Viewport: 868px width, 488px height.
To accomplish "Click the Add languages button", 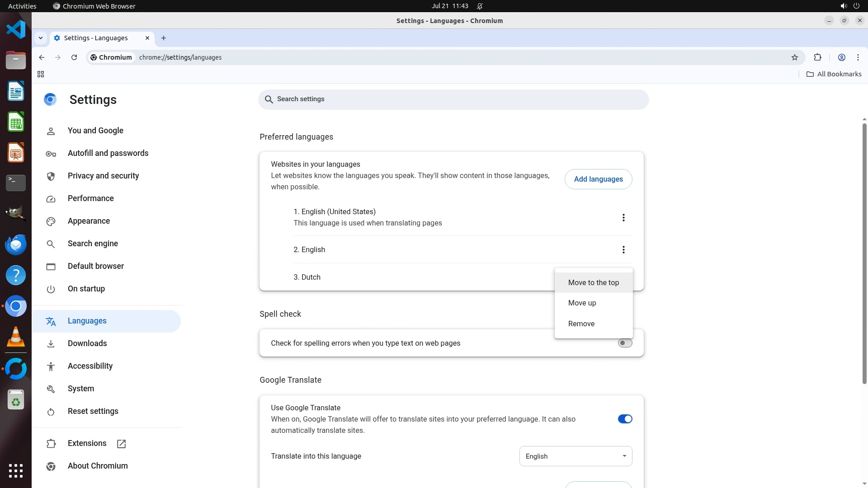I will pos(598,179).
